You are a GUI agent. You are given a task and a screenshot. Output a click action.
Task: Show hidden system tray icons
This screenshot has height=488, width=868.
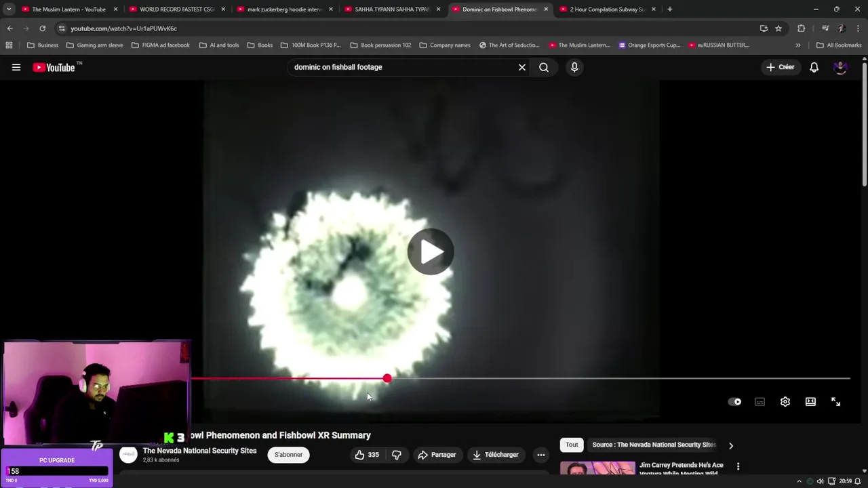coord(799,481)
